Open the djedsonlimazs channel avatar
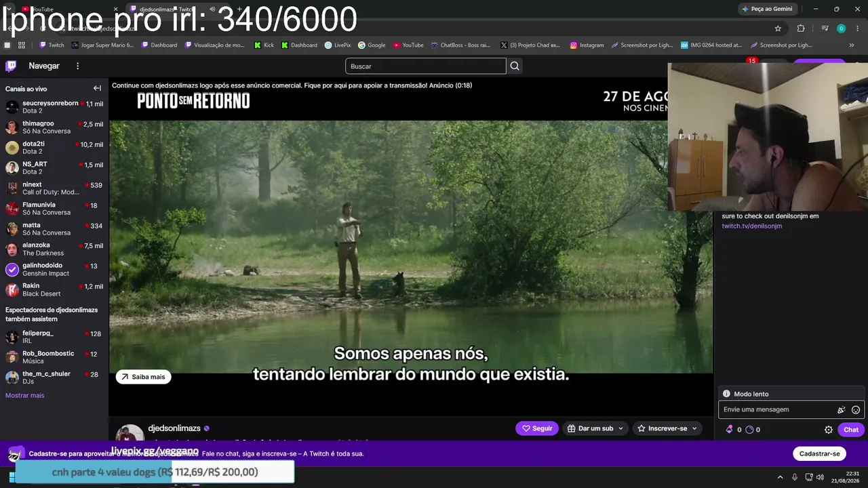 pos(130,432)
